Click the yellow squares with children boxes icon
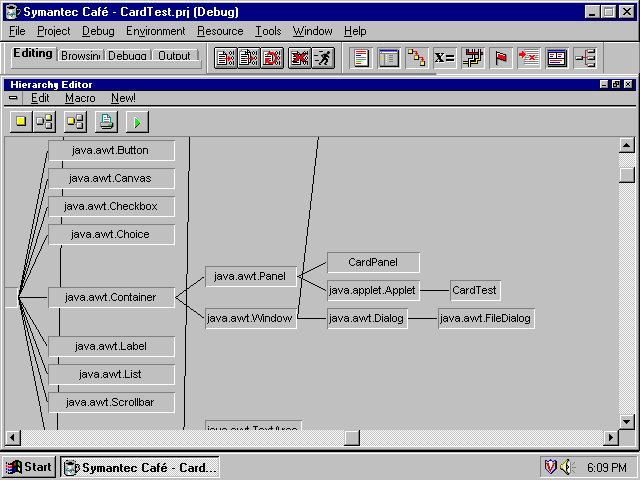 (x=76, y=122)
